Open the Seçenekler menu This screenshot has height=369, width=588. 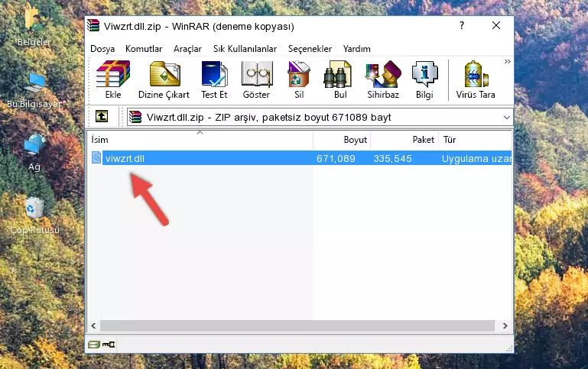[x=310, y=49]
